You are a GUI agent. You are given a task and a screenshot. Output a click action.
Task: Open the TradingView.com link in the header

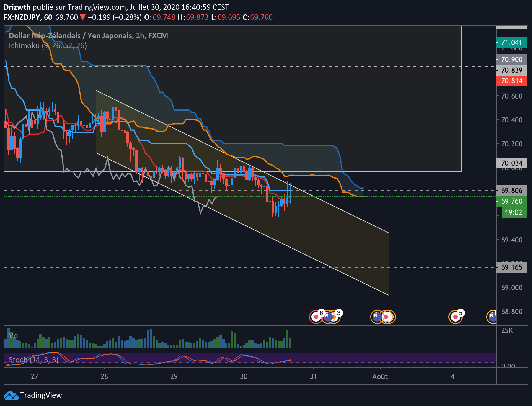pyautogui.click(x=97, y=7)
